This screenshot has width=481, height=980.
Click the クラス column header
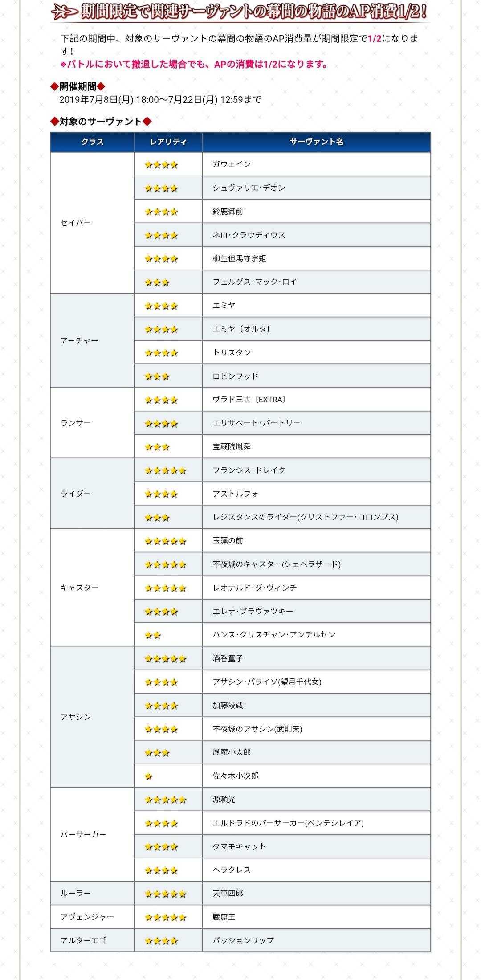tap(92, 142)
